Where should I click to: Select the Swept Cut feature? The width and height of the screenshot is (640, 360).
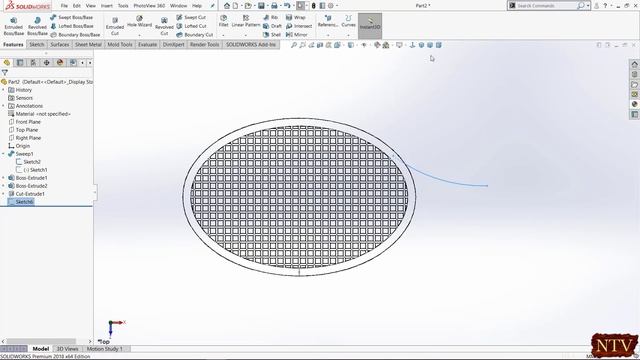click(x=191, y=18)
